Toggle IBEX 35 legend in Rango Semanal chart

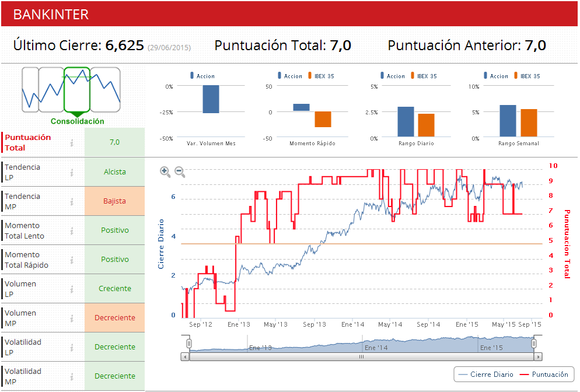[x=527, y=76]
